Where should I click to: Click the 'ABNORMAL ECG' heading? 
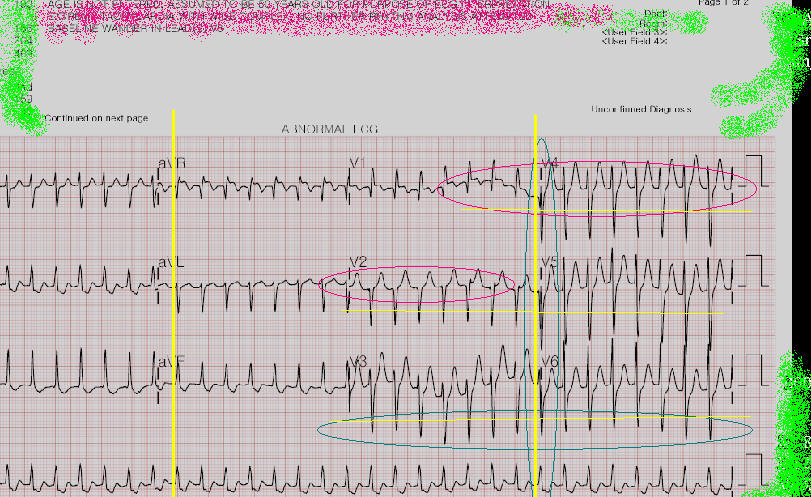click(329, 130)
